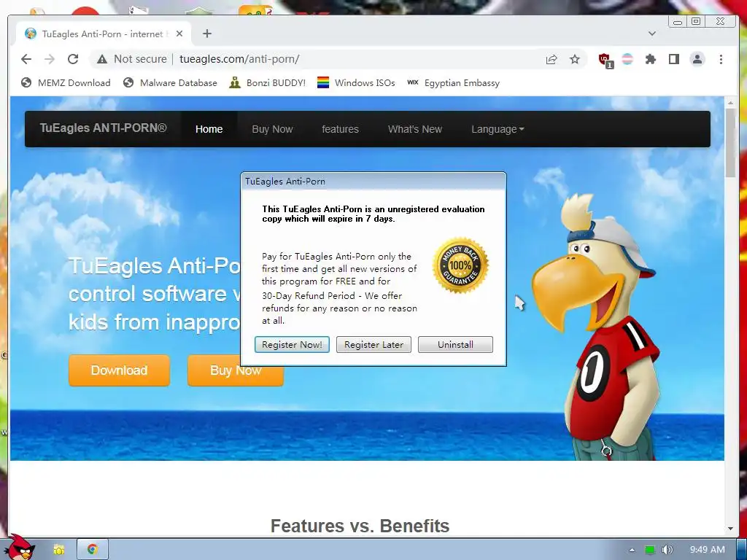Open the Chrome three-dot menu
This screenshot has width=747, height=560.
click(721, 59)
